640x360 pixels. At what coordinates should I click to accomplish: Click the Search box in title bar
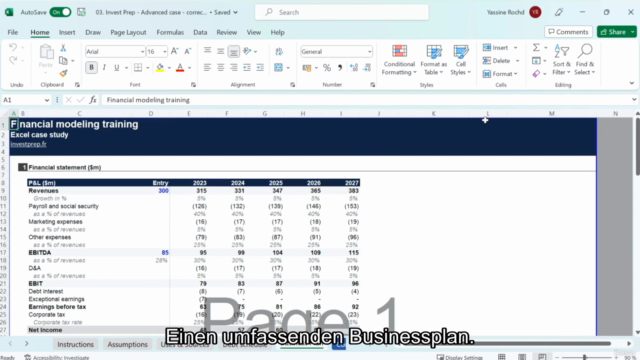[342, 12]
